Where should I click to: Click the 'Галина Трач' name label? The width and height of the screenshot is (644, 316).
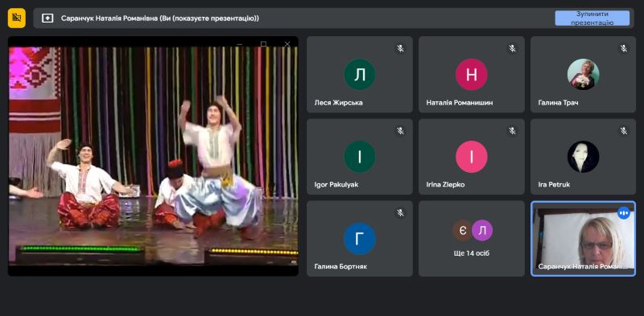click(558, 103)
